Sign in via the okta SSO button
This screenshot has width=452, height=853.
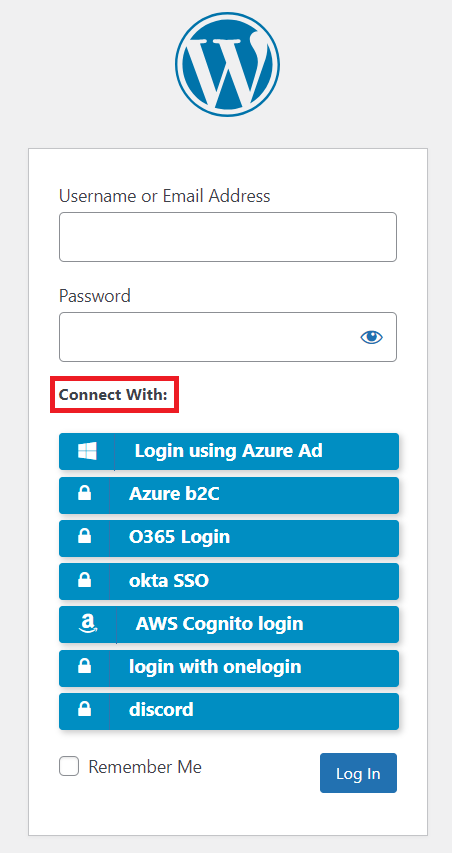click(x=229, y=581)
